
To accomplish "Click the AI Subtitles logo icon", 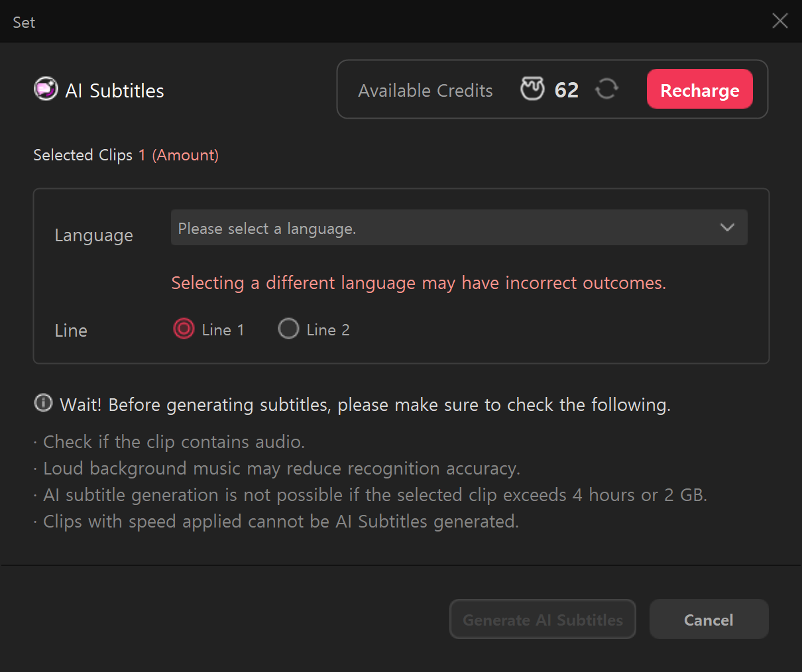I will [46, 89].
